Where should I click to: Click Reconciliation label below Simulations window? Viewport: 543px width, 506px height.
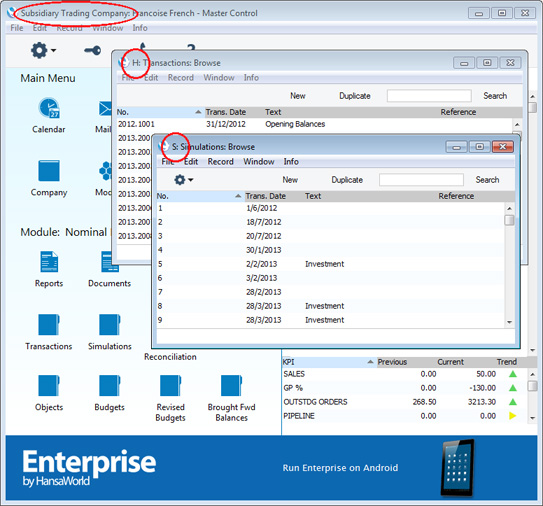coord(170,357)
